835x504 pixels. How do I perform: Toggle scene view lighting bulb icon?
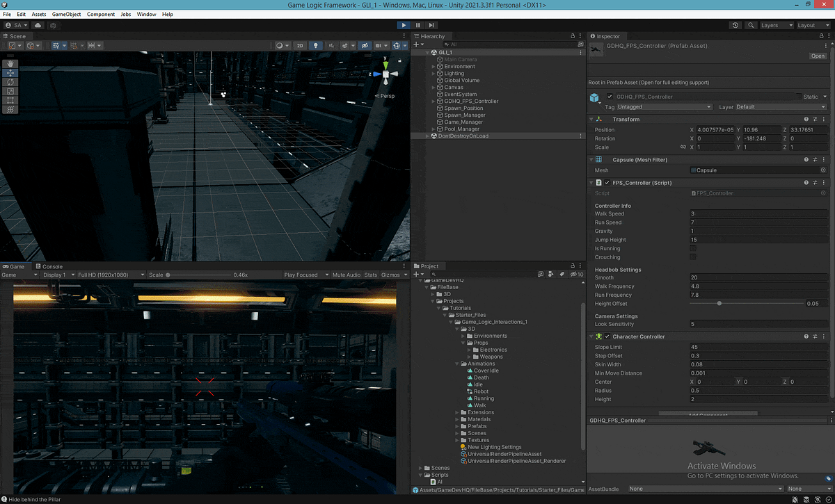315,45
